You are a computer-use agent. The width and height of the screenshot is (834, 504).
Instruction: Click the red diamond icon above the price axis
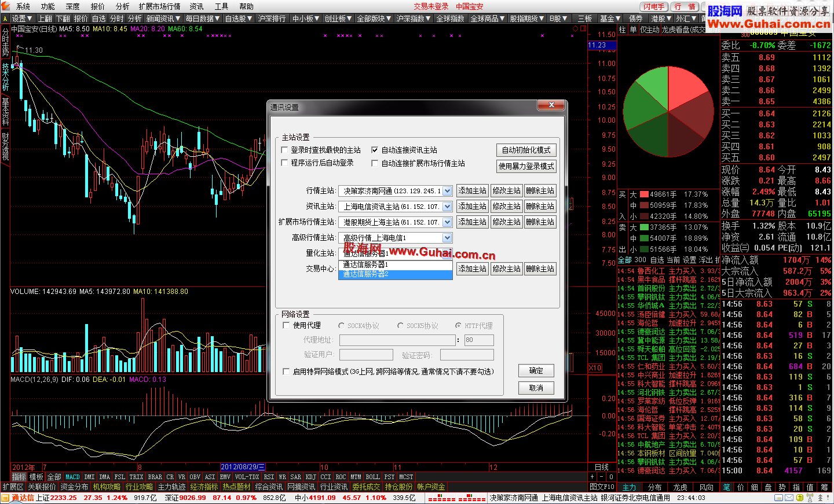pos(575,28)
